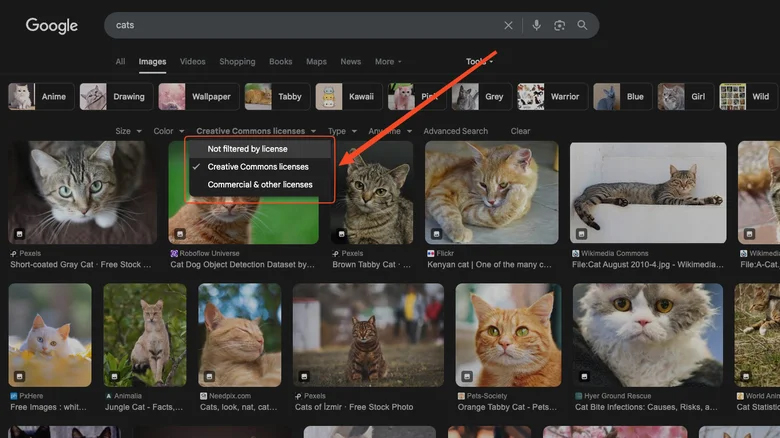Image resolution: width=780 pixels, height=438 pixels.
Task: Click the magnifying glass search icon
Action: [582, 25]
